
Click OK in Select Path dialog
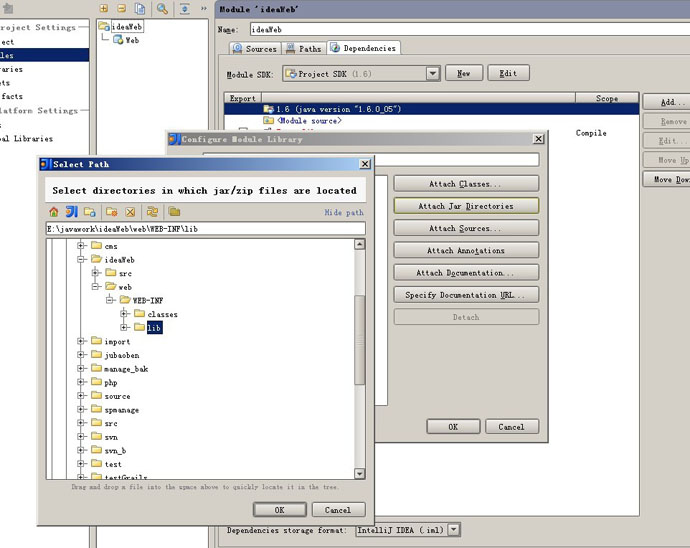tap(280, 510)
